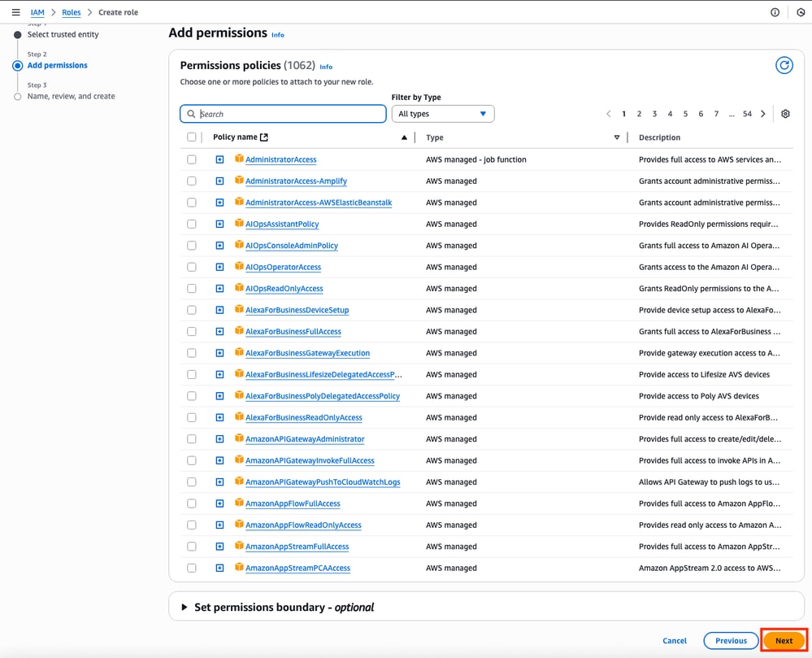Check AmazonAppFlowFullAccess policy checkbox
Image resolution: width=812 pixels, height=658 pixels.
[192, 503]
